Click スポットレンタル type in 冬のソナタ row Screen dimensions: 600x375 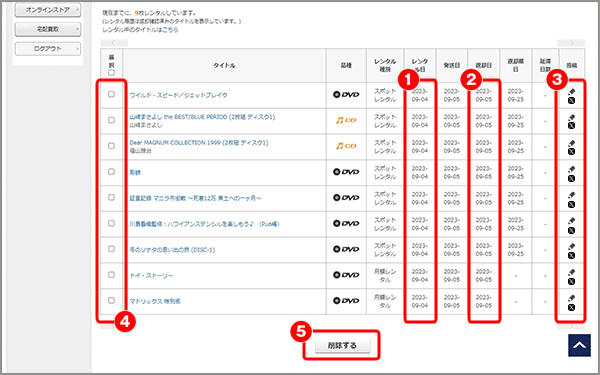point(385,250)
